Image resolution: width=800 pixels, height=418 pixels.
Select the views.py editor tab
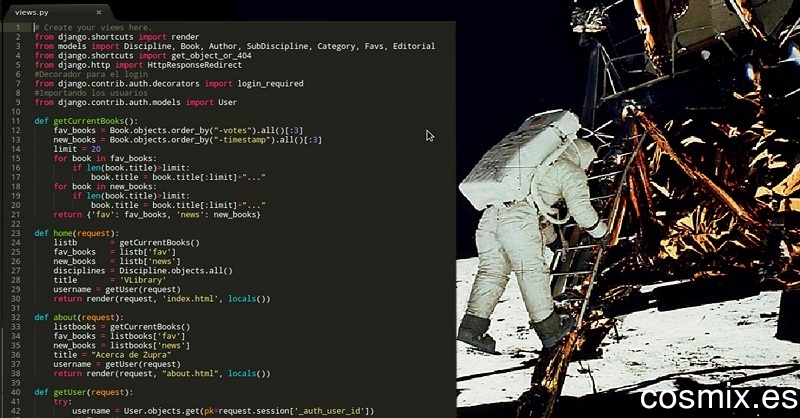[x=56, y=12]
